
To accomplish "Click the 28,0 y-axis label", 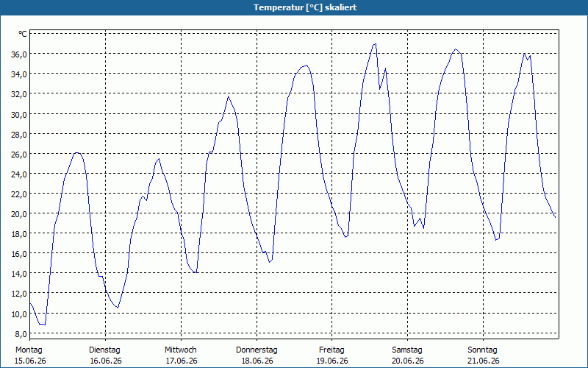I will tap(19, 134).
